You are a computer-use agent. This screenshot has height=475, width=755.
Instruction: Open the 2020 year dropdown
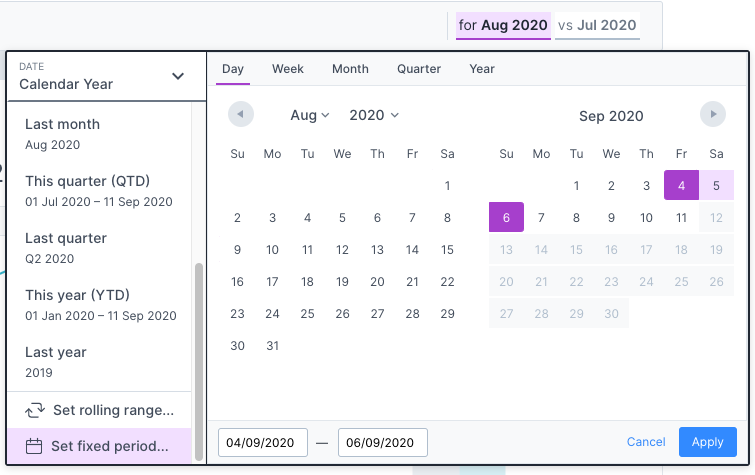(374, 116)
